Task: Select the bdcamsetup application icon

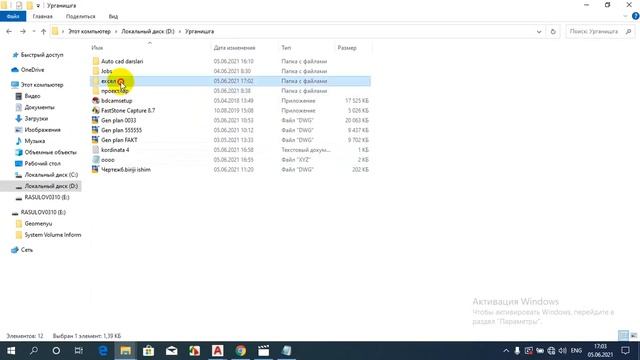Action: (x=96, y=100)
